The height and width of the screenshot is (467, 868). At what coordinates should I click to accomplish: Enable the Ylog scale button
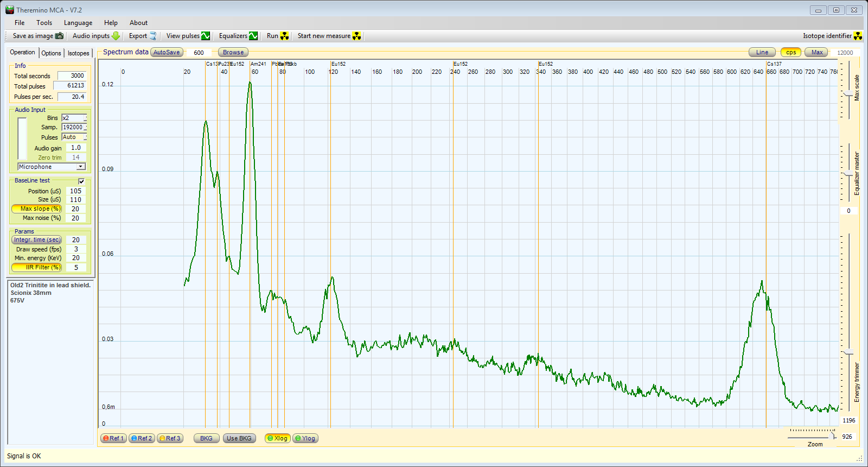305,438
